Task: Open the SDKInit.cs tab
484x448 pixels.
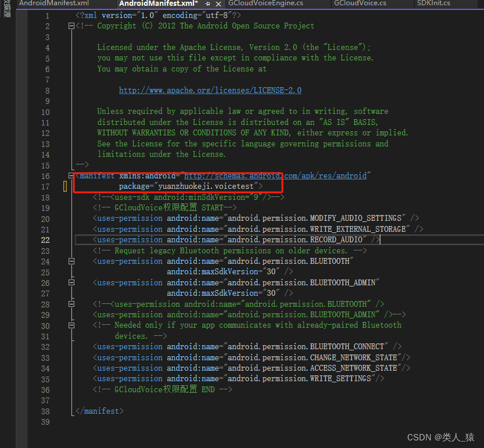Action: [x=434, y=4]
